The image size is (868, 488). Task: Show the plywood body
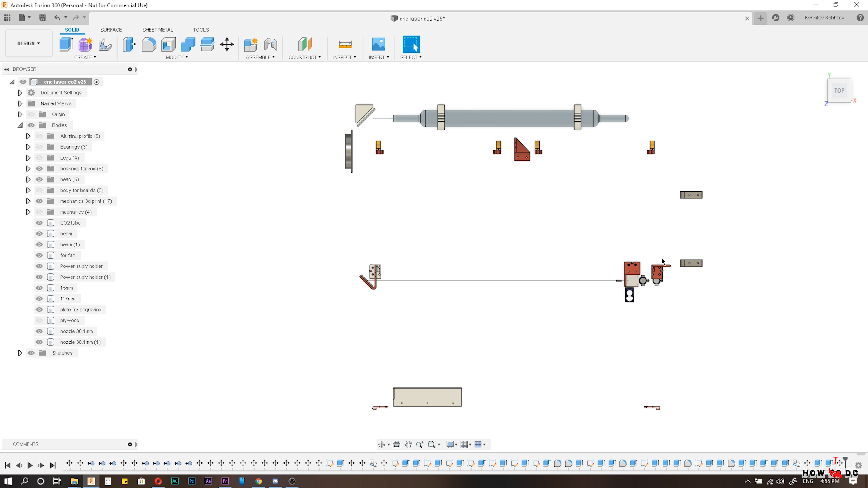click(39, 320)
